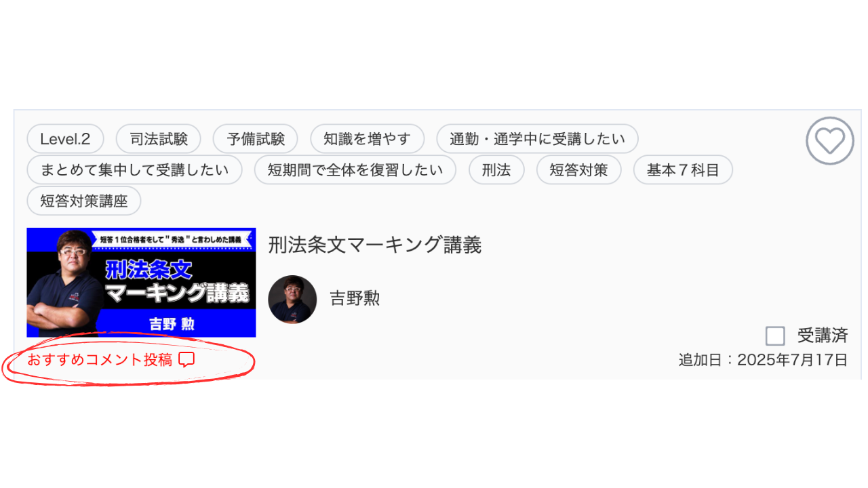Select the 知識を増やす tag
Image resolution: width=868 pixels, height=488 pixels.
coord(368,139)
